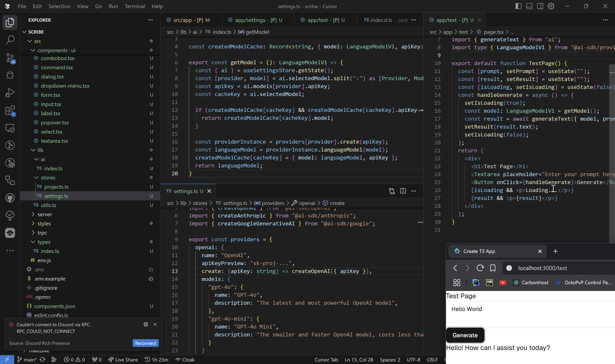
Task: Dismiss the Discord RPC error notification
Action: point(155,324)
